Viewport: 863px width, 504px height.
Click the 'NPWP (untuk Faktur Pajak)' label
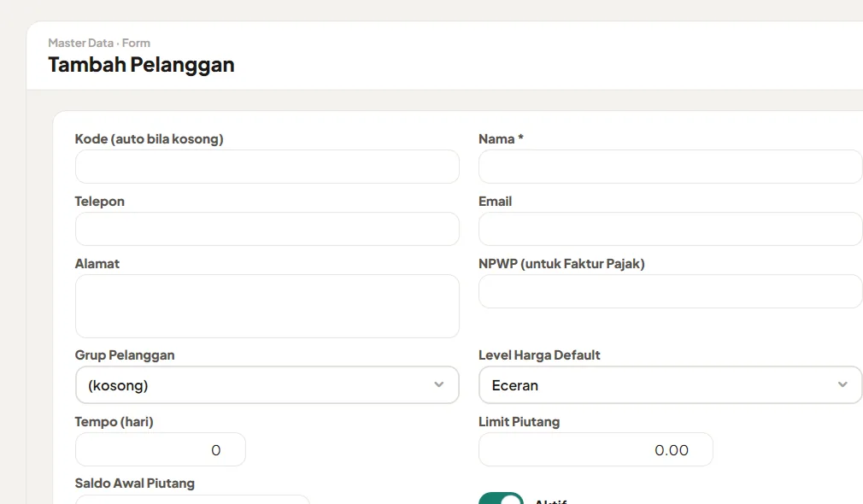pyautogui.click(x=561, y=264)
